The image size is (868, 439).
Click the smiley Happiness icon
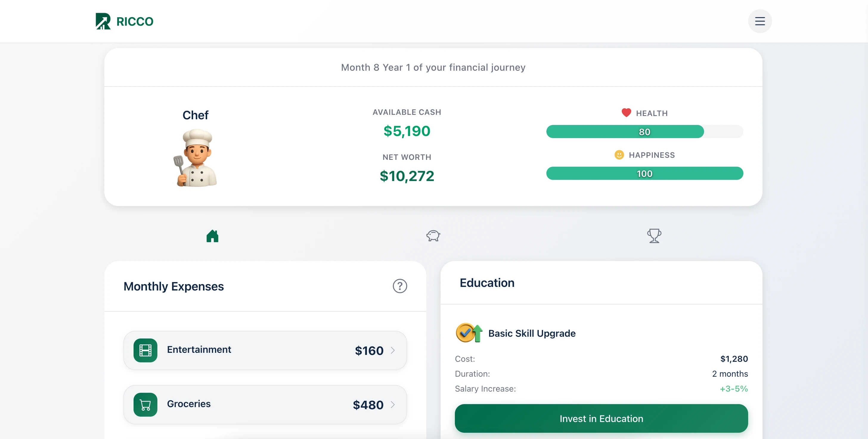coord(619,155)
